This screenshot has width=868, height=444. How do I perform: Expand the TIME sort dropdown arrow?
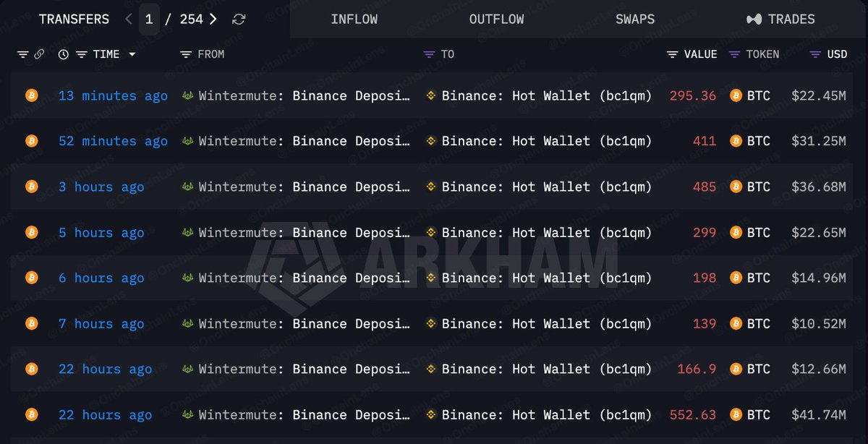[x=132, y=54]
